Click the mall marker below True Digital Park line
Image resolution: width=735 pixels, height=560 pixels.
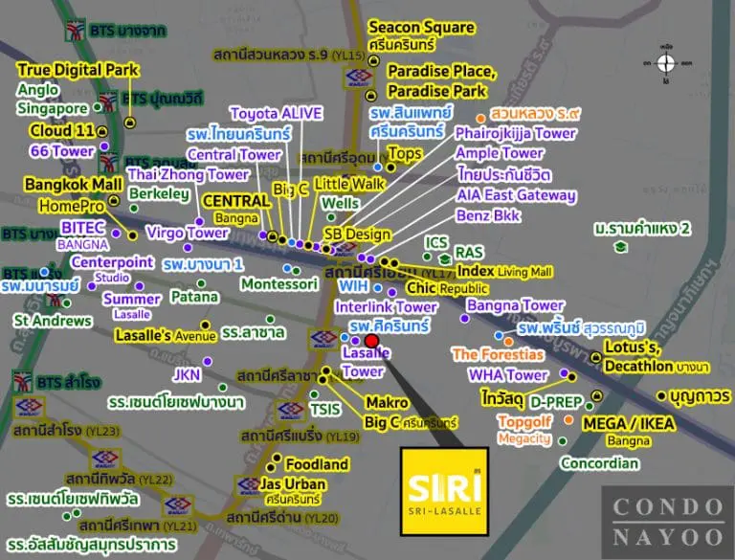click(130, 123)
